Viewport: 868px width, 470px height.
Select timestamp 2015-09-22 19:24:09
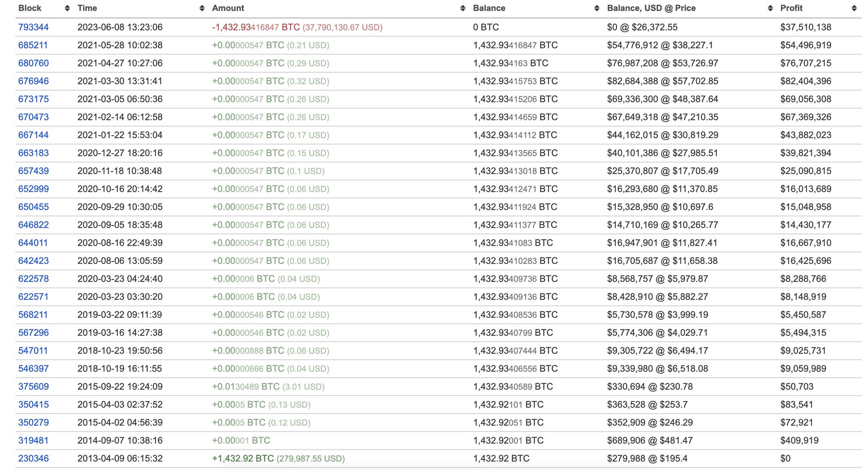tap(120, 387)
